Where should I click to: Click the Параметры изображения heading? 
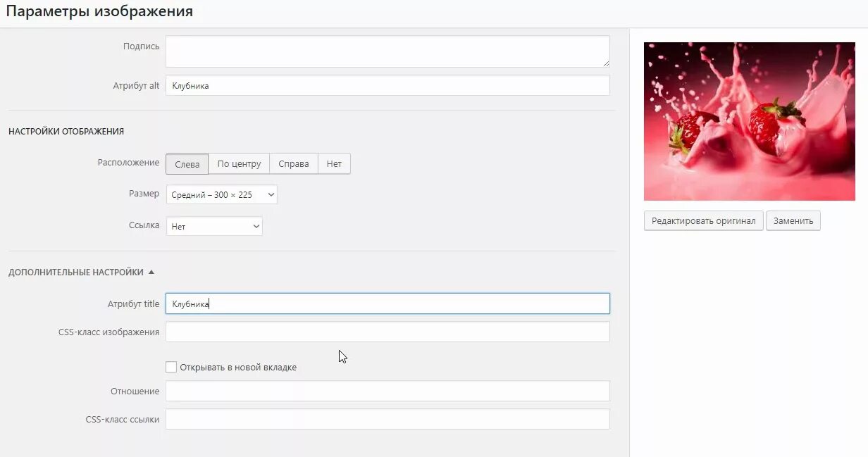tap(99, 12)
